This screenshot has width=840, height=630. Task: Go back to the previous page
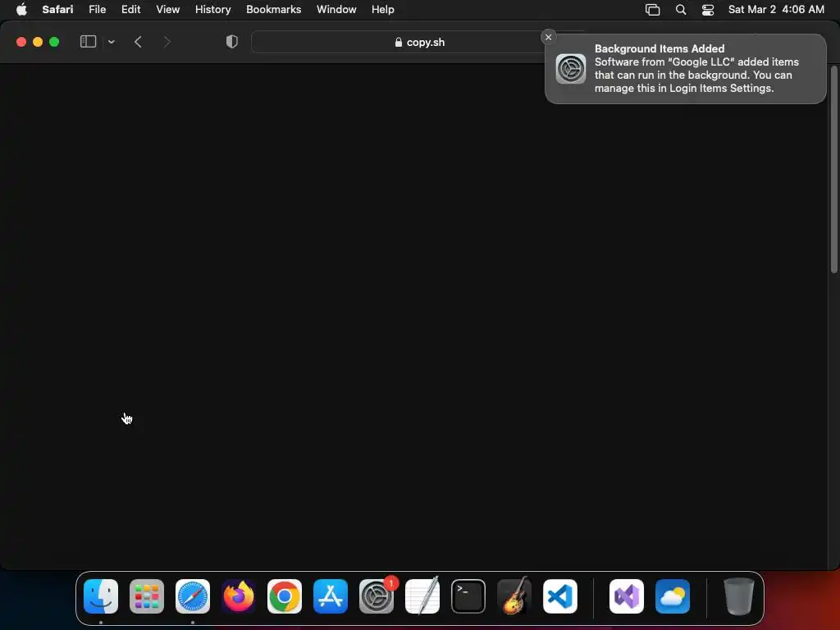[x=138, y=42]
